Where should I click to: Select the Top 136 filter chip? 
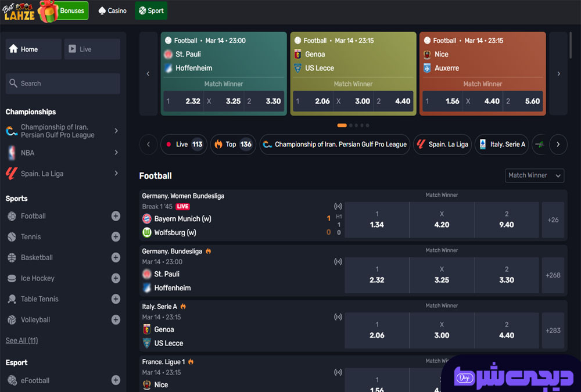click(x=233, y=145)
